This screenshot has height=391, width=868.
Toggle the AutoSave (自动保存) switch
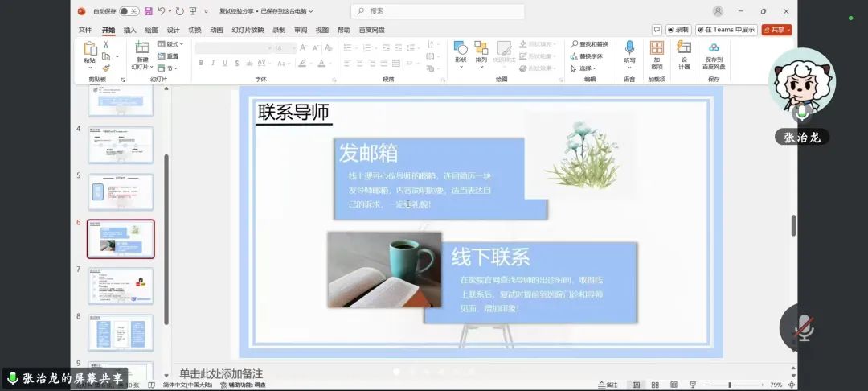point(128,11)
